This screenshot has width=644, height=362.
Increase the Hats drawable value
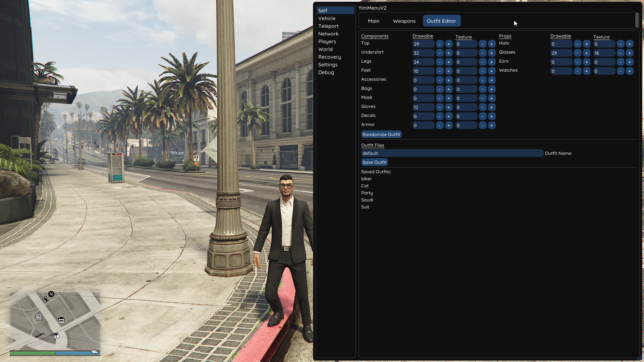[587, 44]
